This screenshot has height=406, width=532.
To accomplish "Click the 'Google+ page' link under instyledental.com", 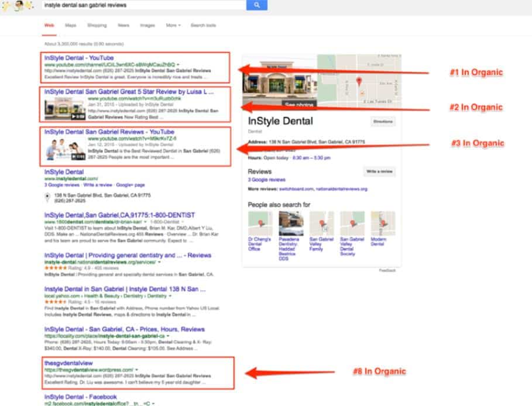I will 131,185.
